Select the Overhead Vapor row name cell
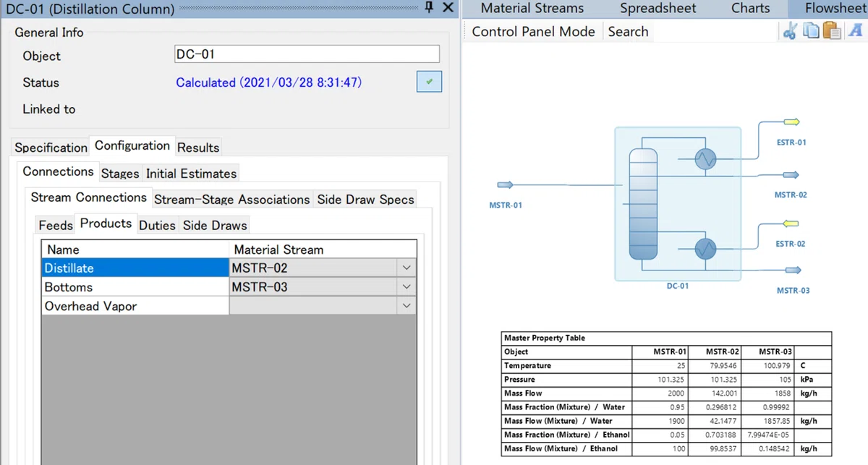Viewport: 868px width, 465px height. point(135,306)
